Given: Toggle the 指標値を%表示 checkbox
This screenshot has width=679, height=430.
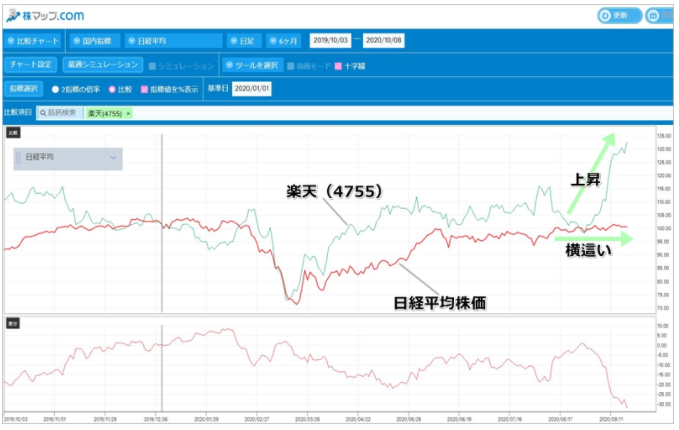Looking at the screenshot, I should click(145, 90).
